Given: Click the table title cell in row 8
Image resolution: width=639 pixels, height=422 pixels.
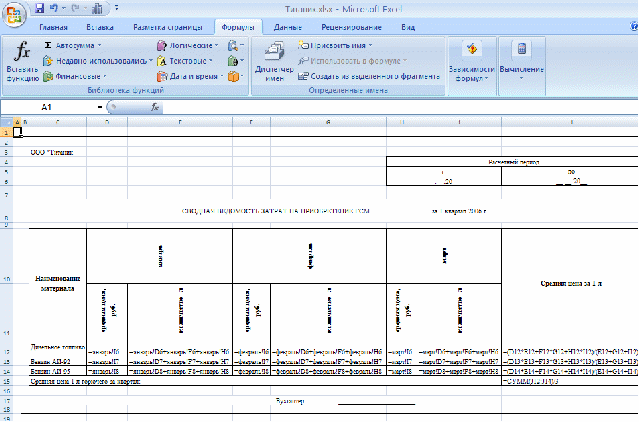Looking at the screenshot, I should tap(275, 211).
